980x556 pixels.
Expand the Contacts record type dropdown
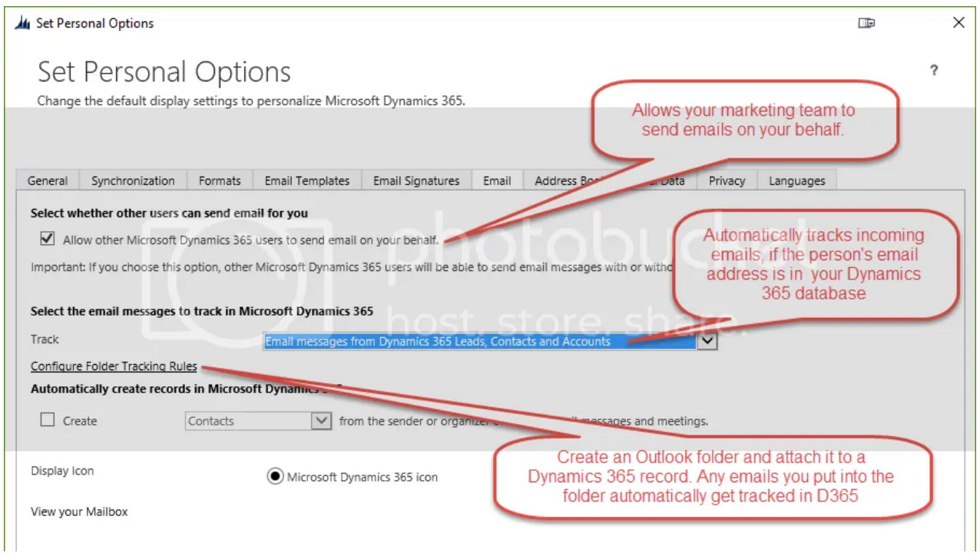(259, 421)
